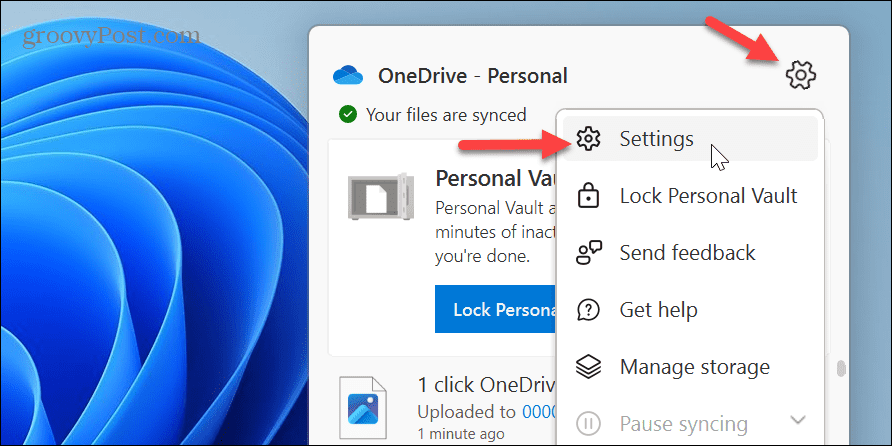Image resolution: width=892 pixels, height=446 pixels.
Task: Click Pause syncing menu item
Action: tap(690, 424)
